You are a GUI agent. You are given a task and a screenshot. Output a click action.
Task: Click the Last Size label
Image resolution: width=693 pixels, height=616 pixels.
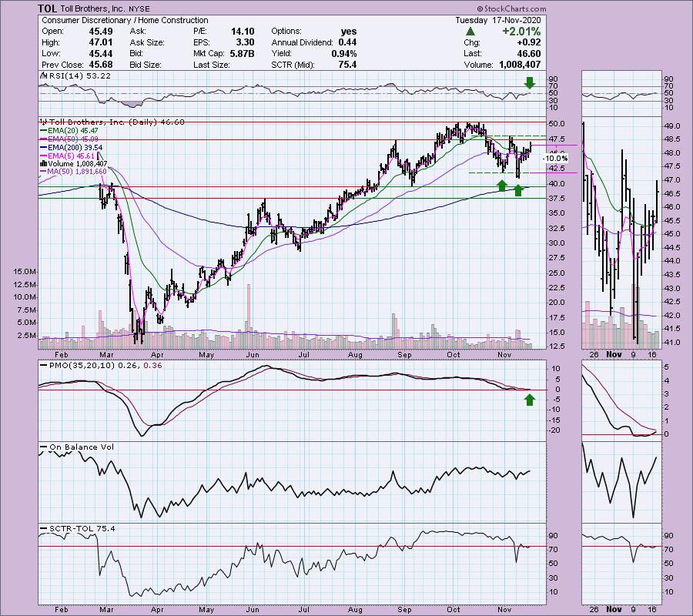(212, 65)
